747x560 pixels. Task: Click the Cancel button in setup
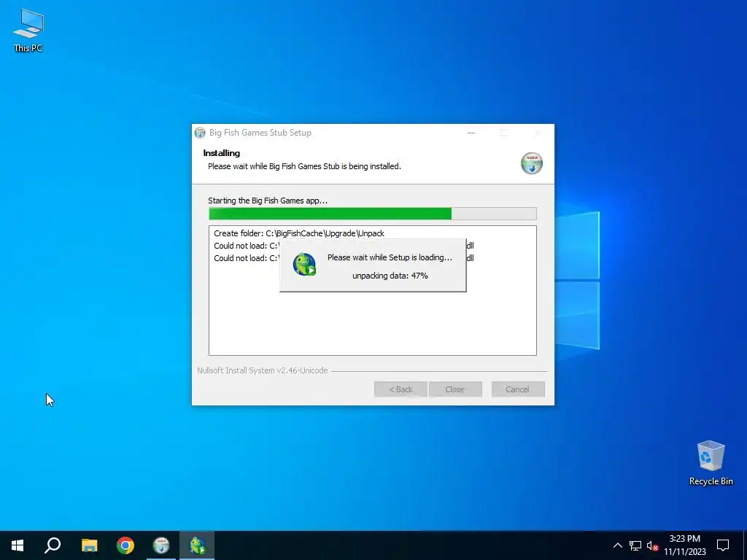518,389
